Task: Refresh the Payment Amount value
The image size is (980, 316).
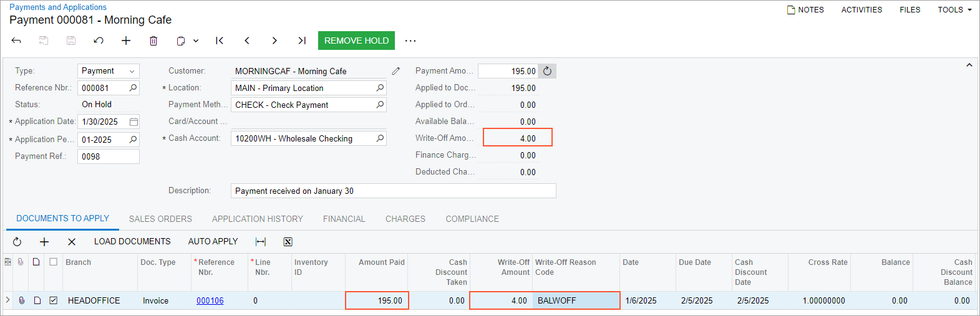Action: click(547, 71)
